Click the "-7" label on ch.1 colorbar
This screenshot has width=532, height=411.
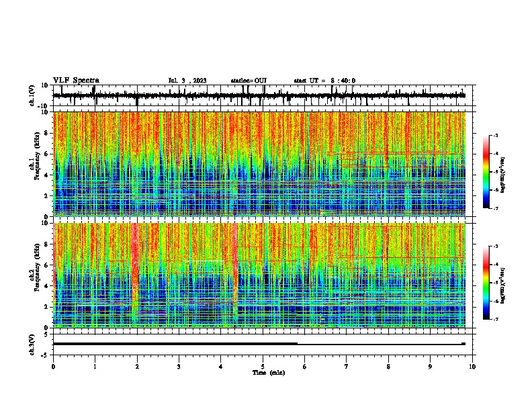[x=495, y=208]
